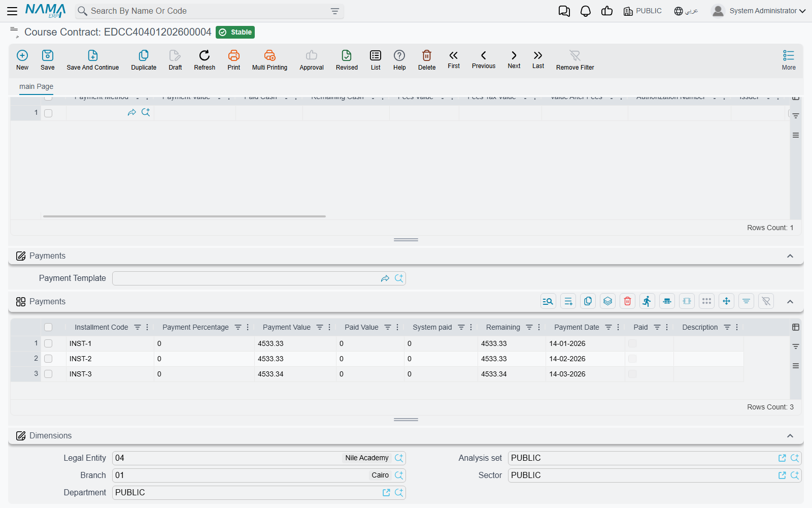The height and width of the screenshot is (508, 812).
Task: Open the More menu
Action: coord(789,60)
